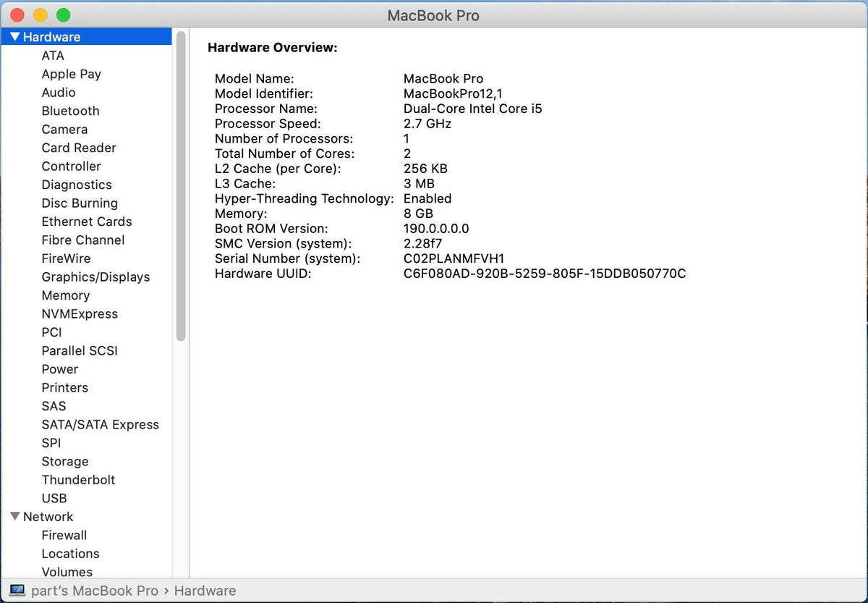868x603 pixels.
Task: Close the window with red button
Action: pyautogui.click(x=17, y=14)
